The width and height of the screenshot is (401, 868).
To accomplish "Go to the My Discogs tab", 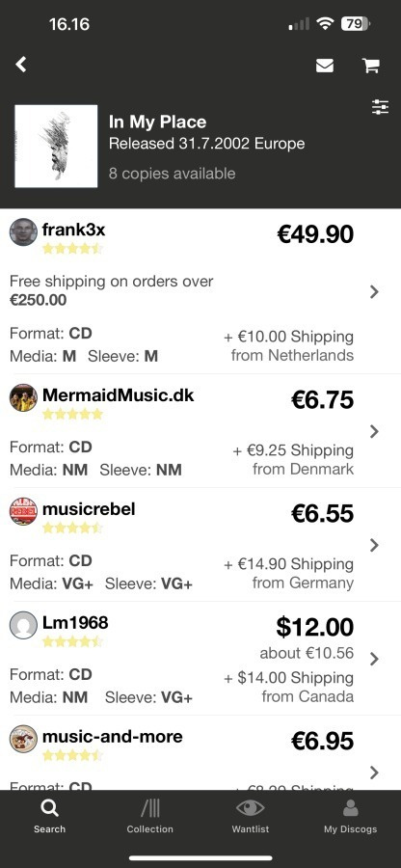I will 350,817.
